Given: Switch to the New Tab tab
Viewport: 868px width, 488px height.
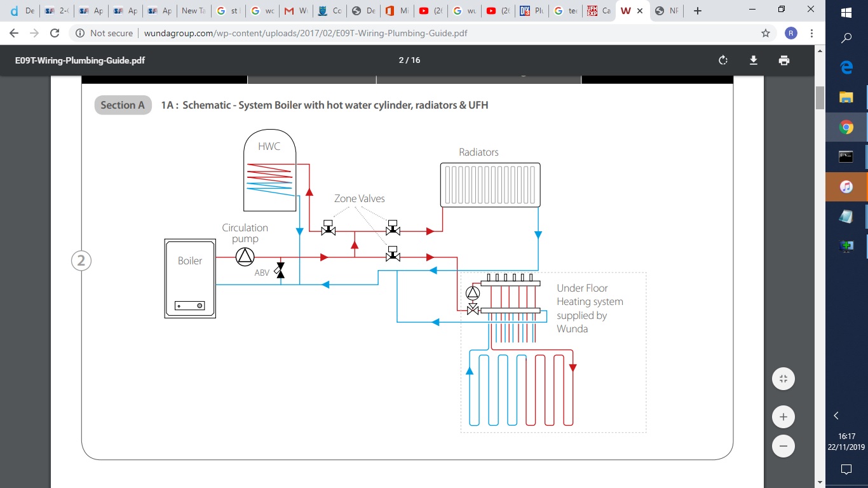Looking at the screenshot, I should coord(193,11).
